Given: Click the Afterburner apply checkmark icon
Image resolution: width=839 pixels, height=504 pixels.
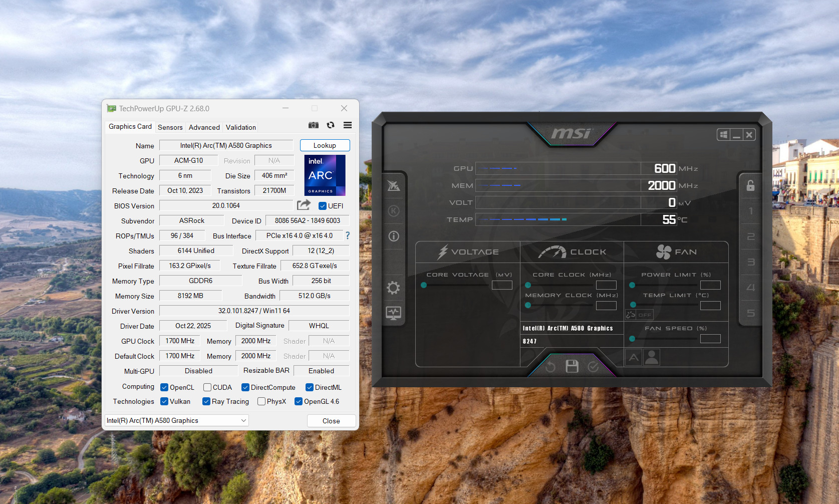Looking at the screenshot, I should [593, 367].
